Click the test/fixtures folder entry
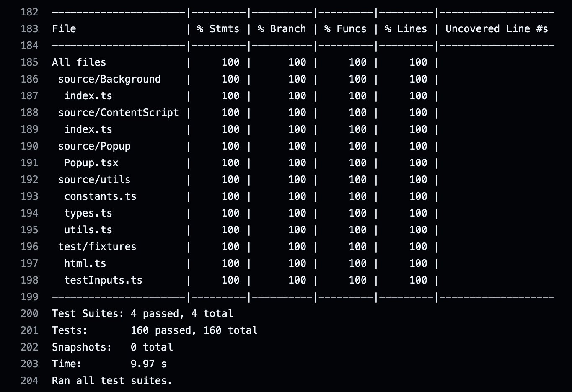572x392 pixels. tap(97, 246)
